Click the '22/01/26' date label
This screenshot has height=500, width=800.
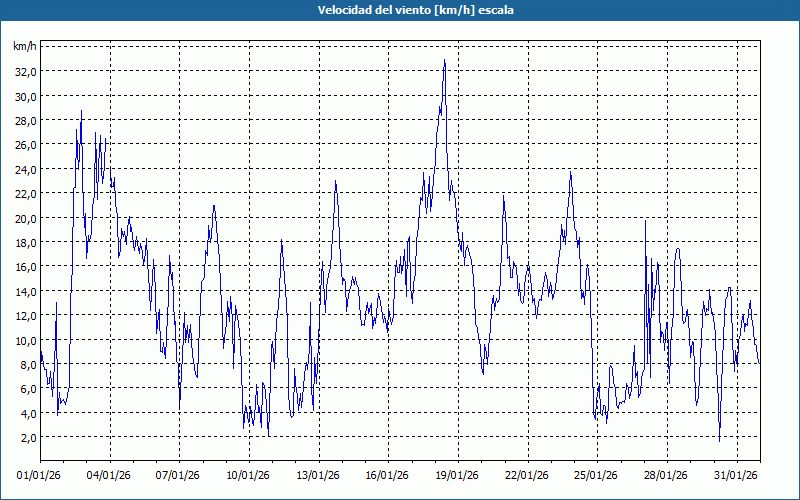pyautogui.click(x=527, y=476)
